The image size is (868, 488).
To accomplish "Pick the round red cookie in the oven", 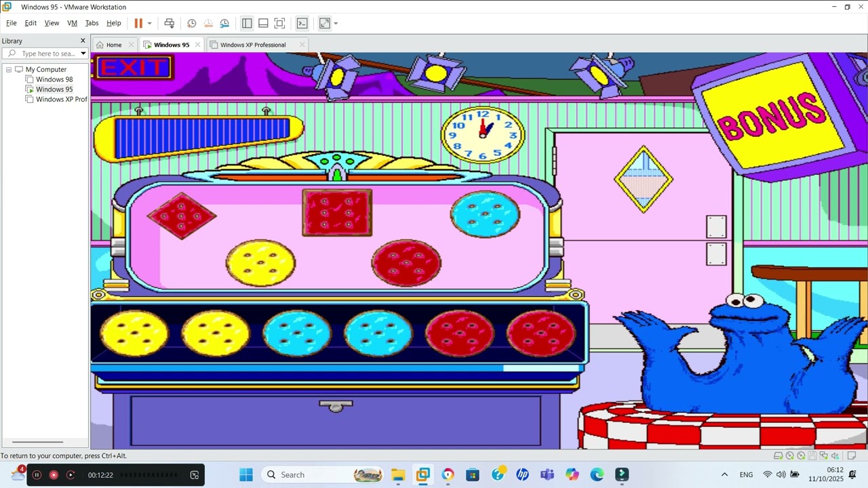I will pos(406,263).
